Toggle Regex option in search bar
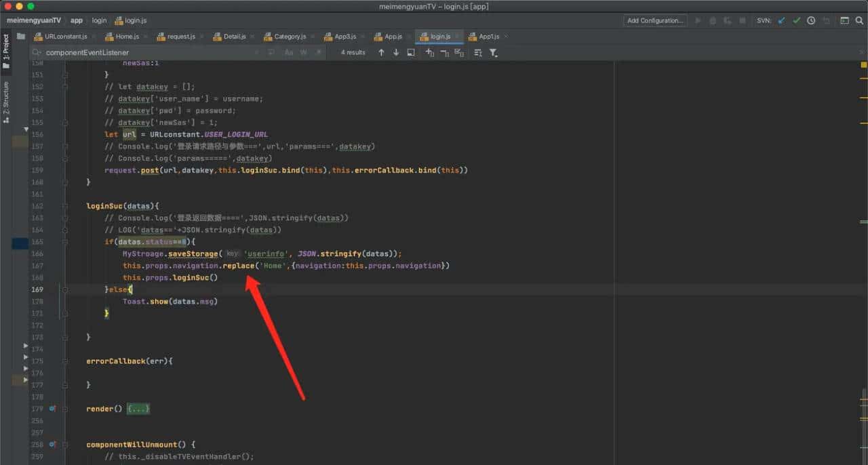This screenshot has height=465, width=868. (x=317, y=52)
